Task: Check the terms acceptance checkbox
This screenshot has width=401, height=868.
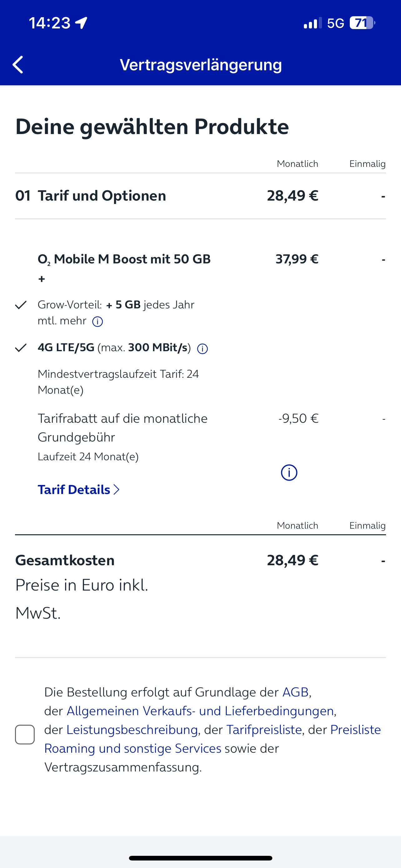Action: coord(25,734)
